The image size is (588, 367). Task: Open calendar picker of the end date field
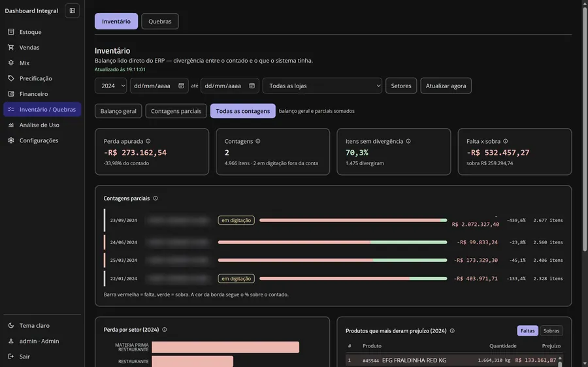[252, 86]
